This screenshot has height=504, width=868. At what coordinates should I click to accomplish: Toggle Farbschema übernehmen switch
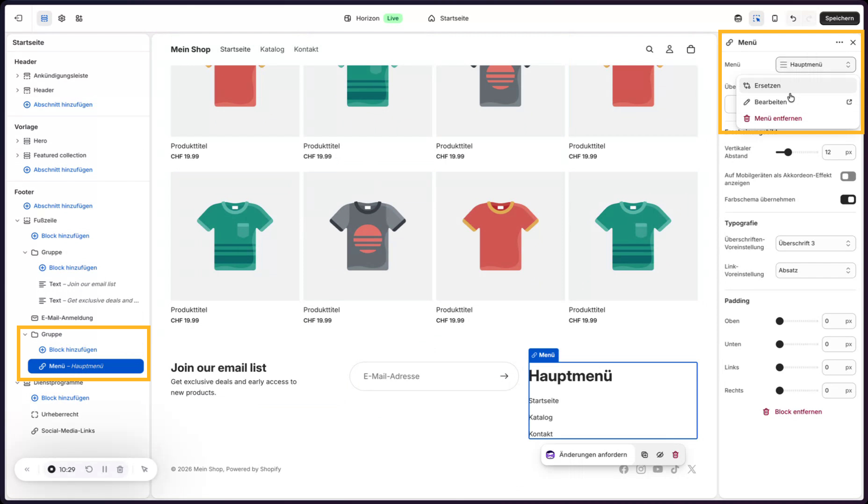848,200
